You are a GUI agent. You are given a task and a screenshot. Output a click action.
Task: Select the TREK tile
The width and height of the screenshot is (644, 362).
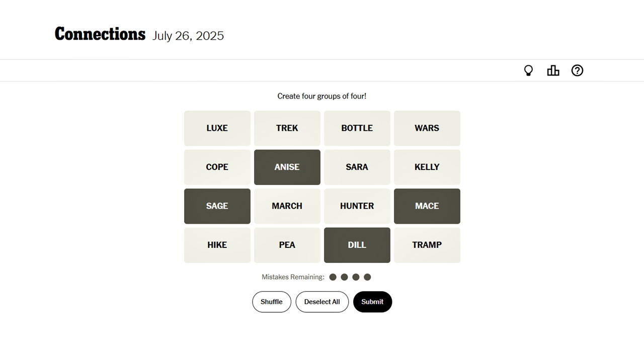pos(287,128)
